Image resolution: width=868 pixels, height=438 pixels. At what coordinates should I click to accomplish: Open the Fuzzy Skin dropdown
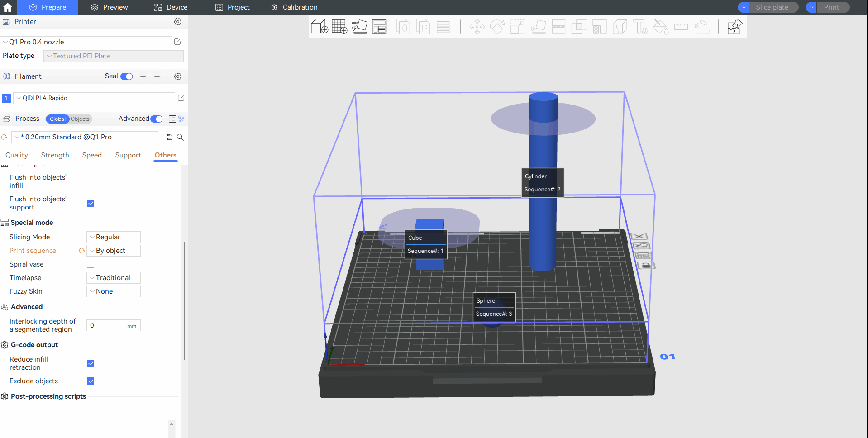coord(114,291)
